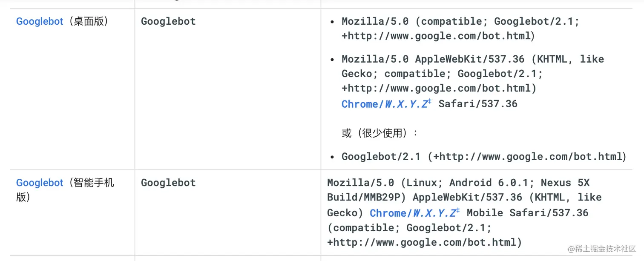Click Safari/537.36 text in desktop row
644x261 pixels.
click(x=478, y=104)
